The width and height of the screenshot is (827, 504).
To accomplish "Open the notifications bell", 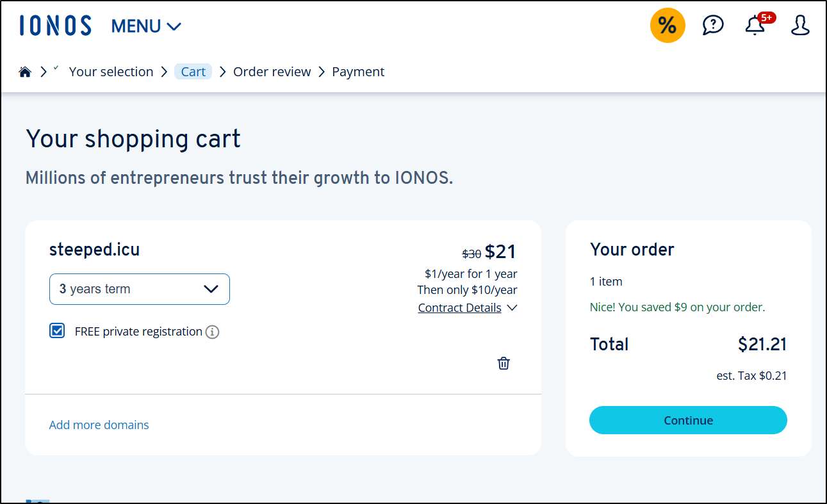I will click(755, 27).
